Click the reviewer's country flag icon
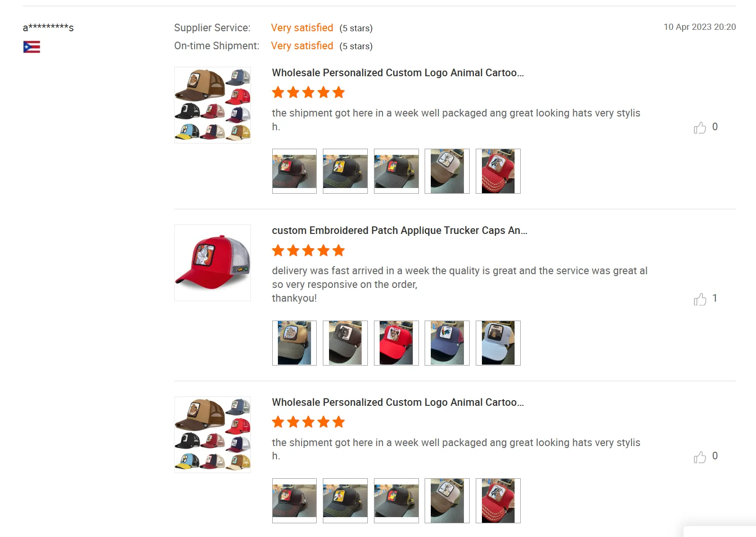 tap(32, 47)
